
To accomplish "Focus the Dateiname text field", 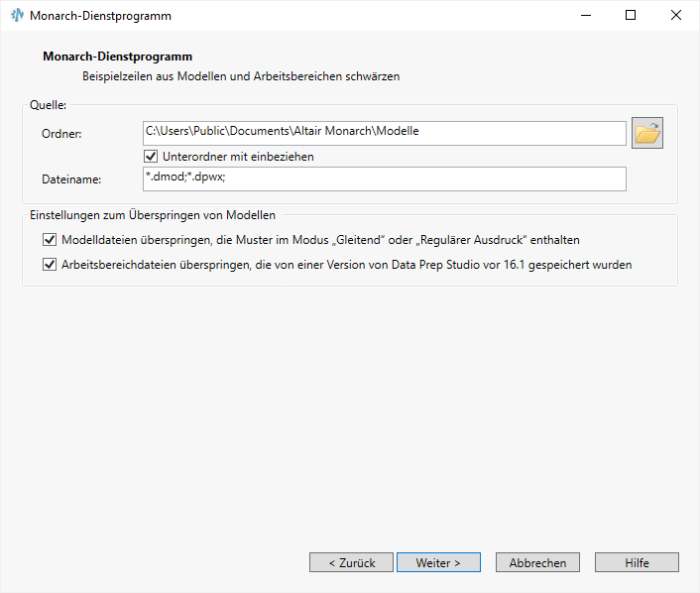I will click(385, 178).
